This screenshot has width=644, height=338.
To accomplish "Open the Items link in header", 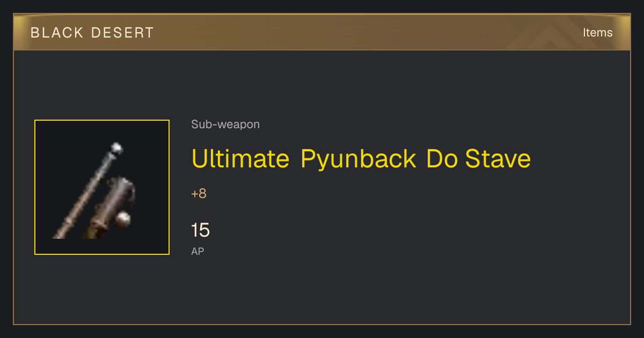I will [597, 32].
